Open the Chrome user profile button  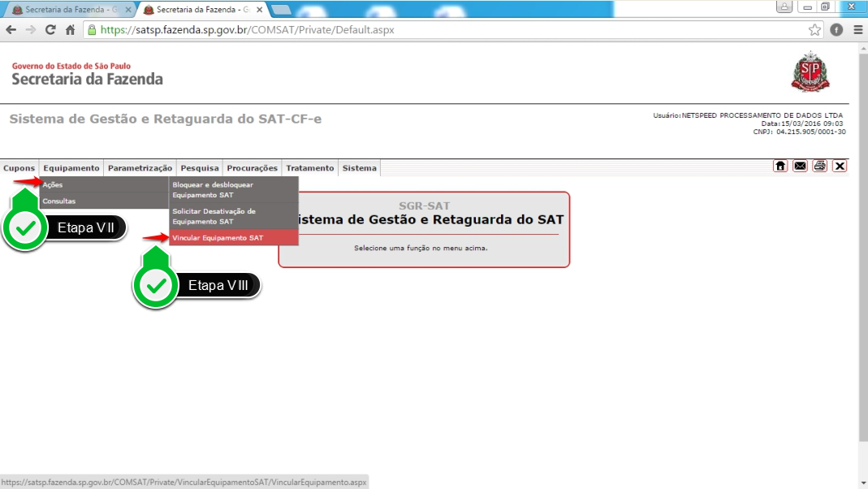coord(784,6)
